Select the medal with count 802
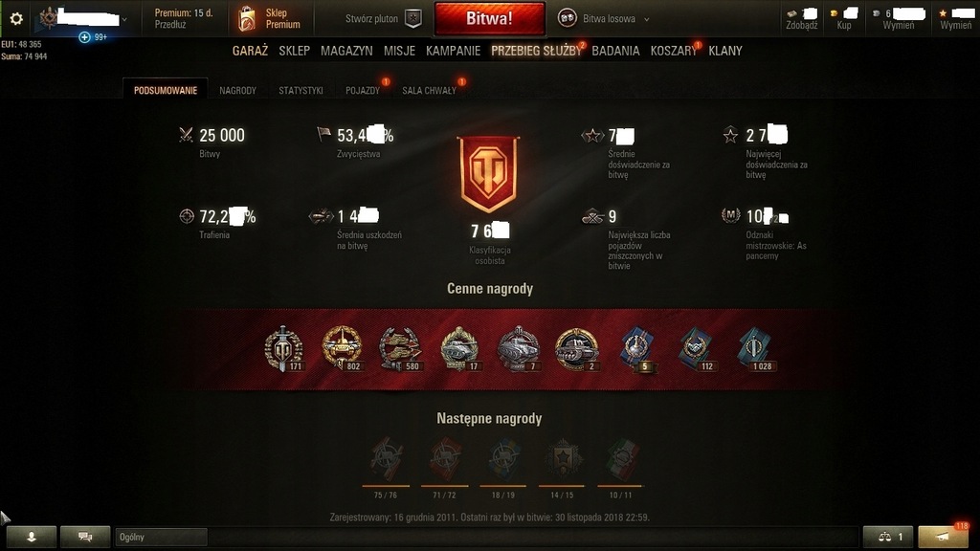 point(342,348)
